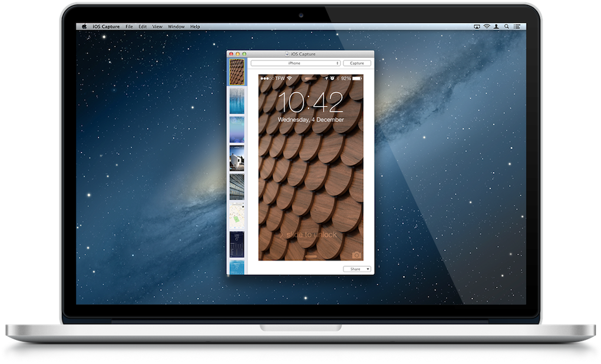Open the File menu
Viewport: 601px width, 364px height.
pos(128,26)
